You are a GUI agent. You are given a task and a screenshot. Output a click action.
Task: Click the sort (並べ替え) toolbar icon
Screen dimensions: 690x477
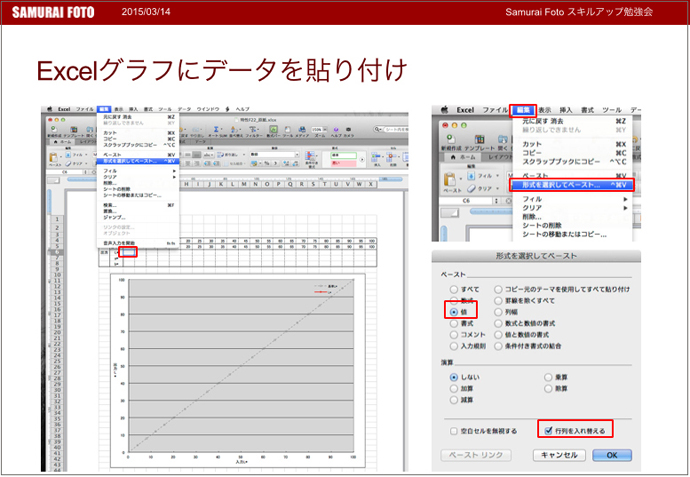point(235,129)
